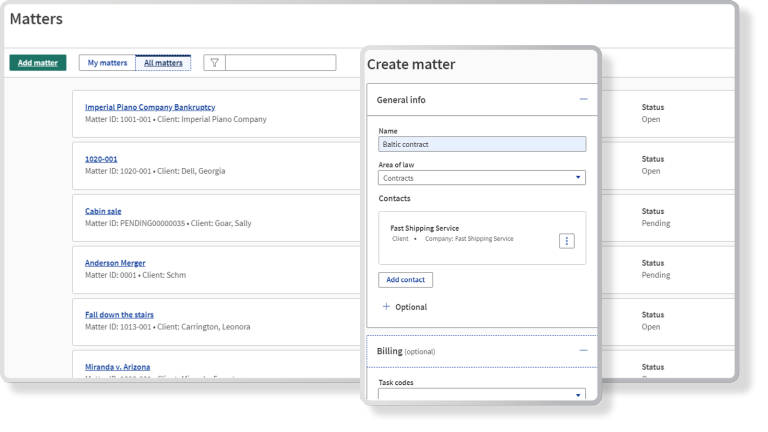This screenshot has height=432, width=768.
Task: Collapse the Billing section
Action: tap(583, 351)
